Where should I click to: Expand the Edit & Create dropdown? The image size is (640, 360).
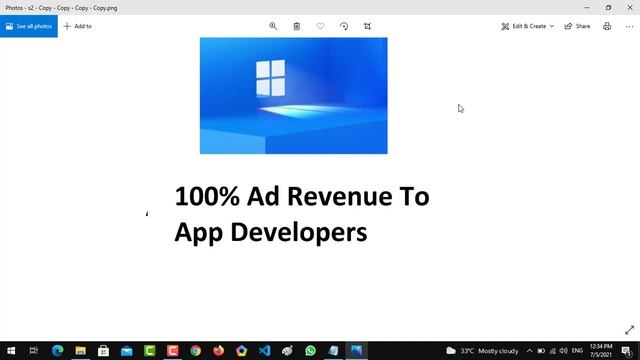tap(527, 26)
